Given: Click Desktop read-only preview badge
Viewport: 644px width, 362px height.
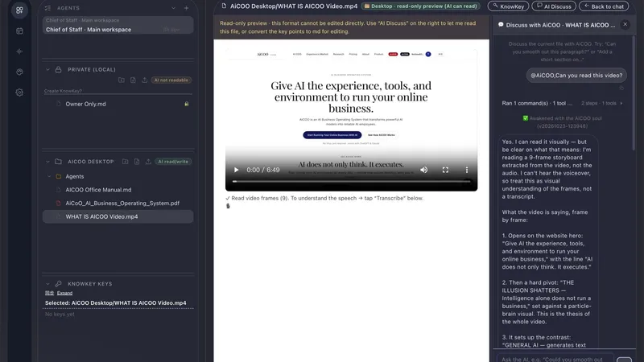Looking at the screenshot, I should 421,6.
